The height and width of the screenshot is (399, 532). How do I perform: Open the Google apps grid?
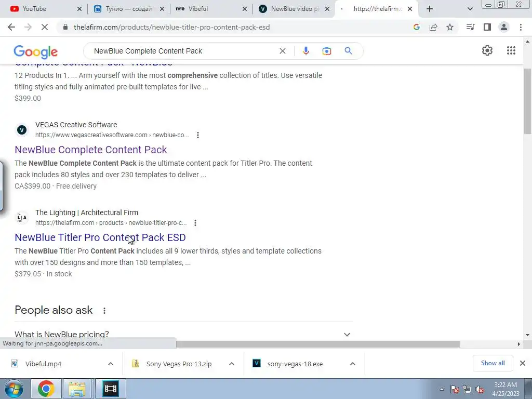[x=511, y=50]
